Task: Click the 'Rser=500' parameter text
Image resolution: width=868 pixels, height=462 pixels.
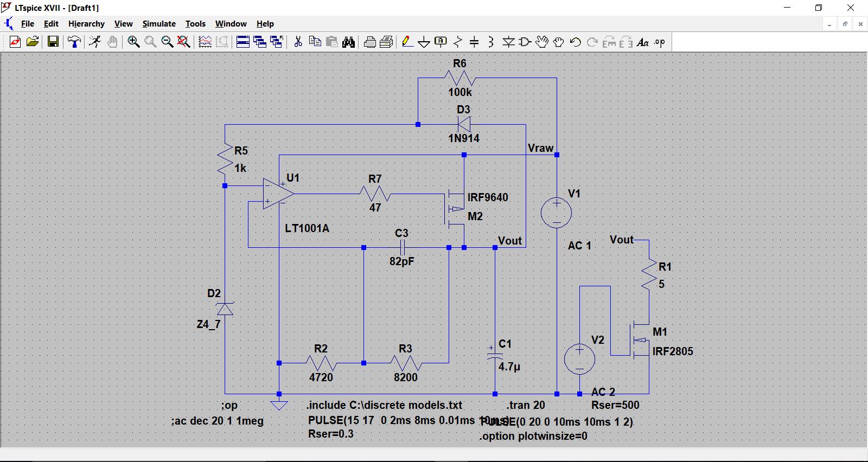Action: [615, 405]
